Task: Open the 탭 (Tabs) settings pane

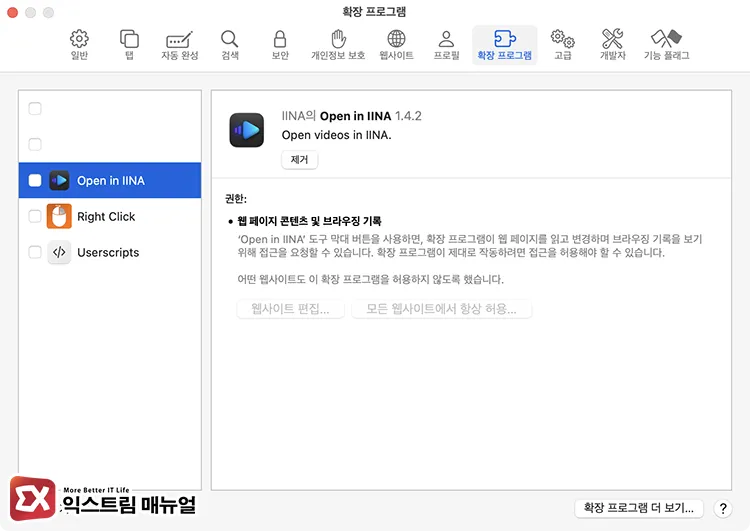Action: [x=129, y=45]
